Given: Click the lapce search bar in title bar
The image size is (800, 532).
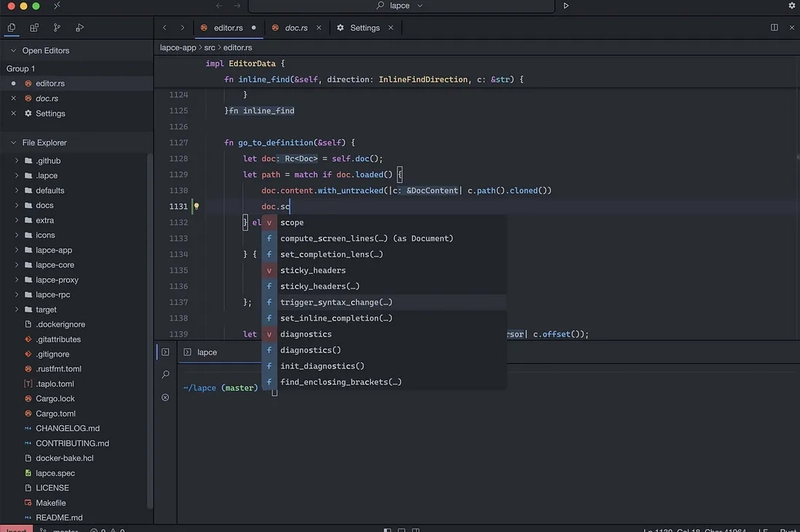Looking at the screenshot, I should click(401, 6).
